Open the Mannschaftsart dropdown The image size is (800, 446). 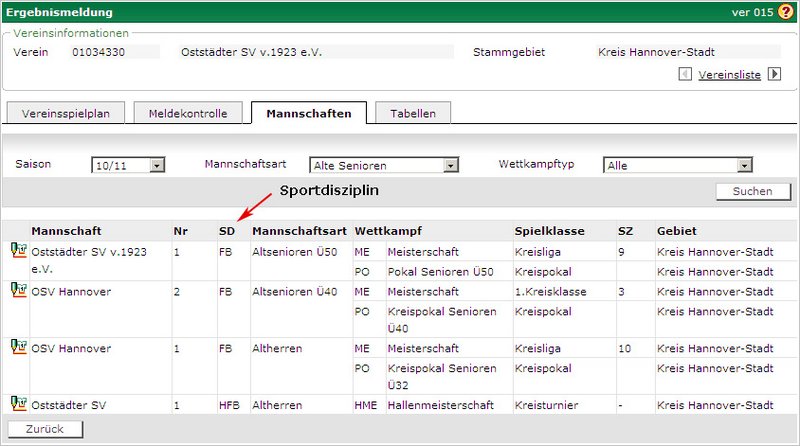pyautogui.click(x=451, y=165)
